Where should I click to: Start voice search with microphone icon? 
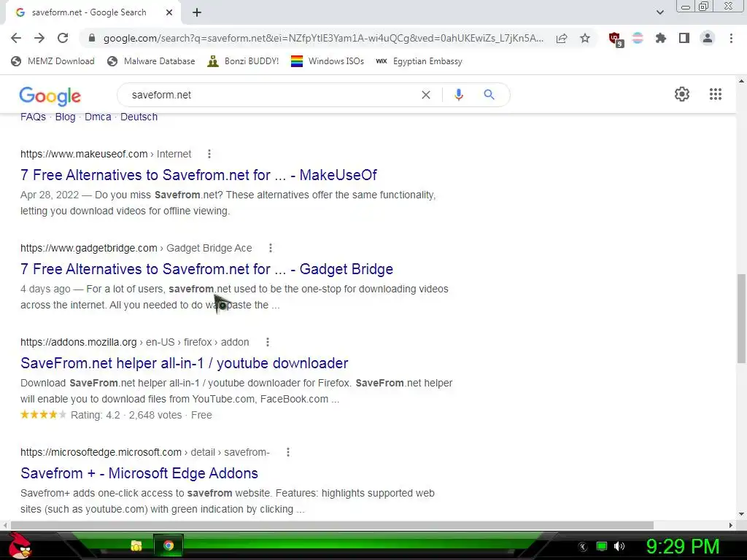(x=458, y=95)
